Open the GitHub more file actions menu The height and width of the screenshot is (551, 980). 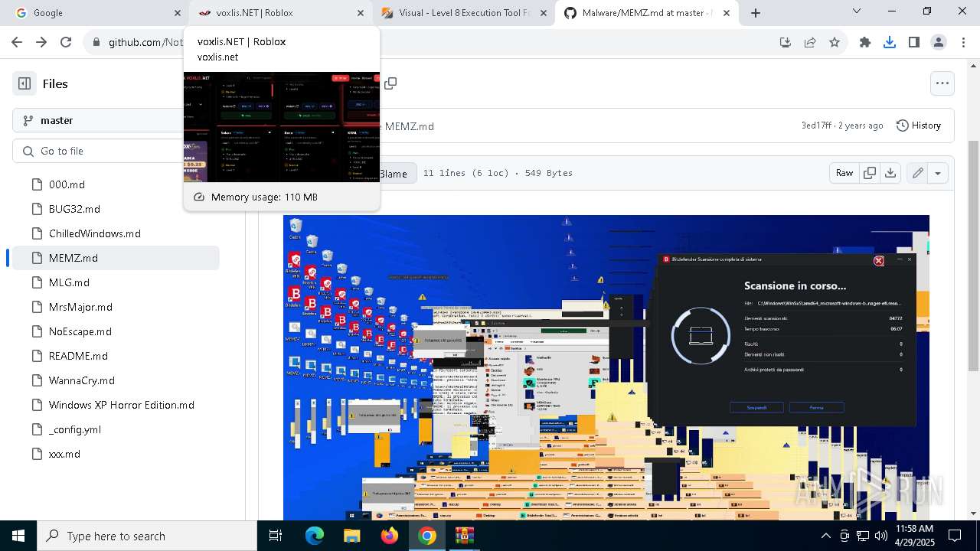click(x=942, y=83)
